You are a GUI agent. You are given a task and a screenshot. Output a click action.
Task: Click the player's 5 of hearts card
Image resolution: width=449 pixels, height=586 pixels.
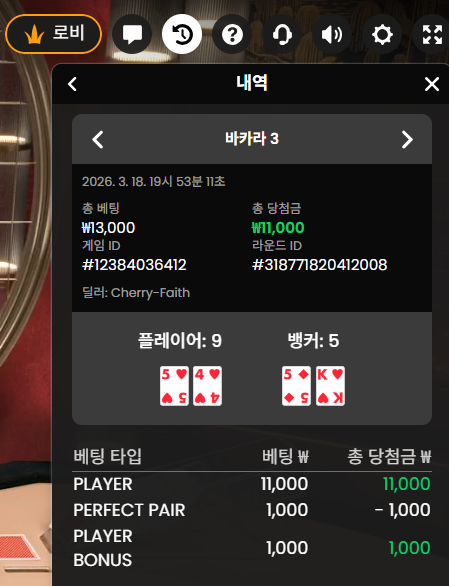174,386
